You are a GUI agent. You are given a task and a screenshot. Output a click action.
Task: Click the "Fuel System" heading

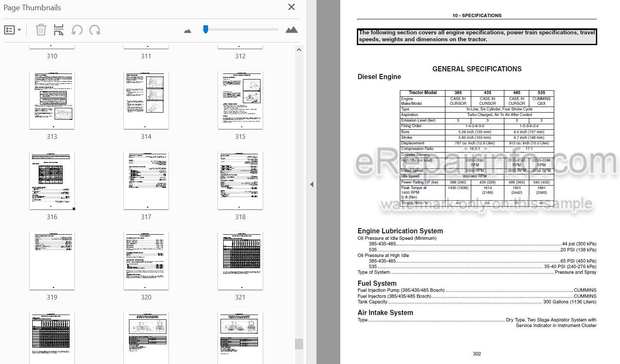click(x=377, y=283)
